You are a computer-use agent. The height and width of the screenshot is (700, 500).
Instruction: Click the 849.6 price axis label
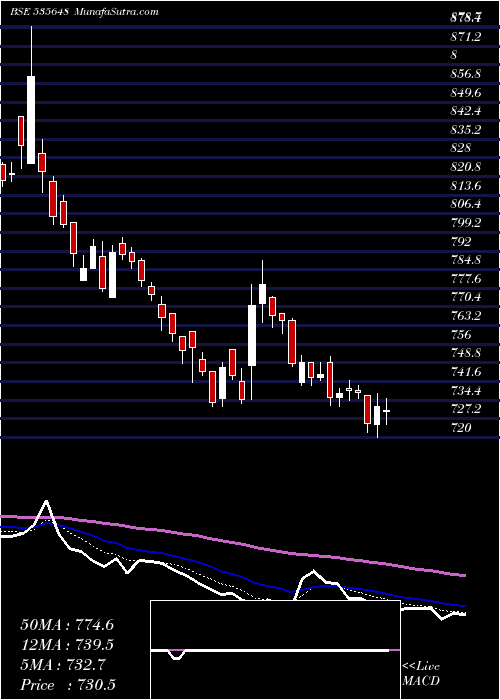coord(465,92)
